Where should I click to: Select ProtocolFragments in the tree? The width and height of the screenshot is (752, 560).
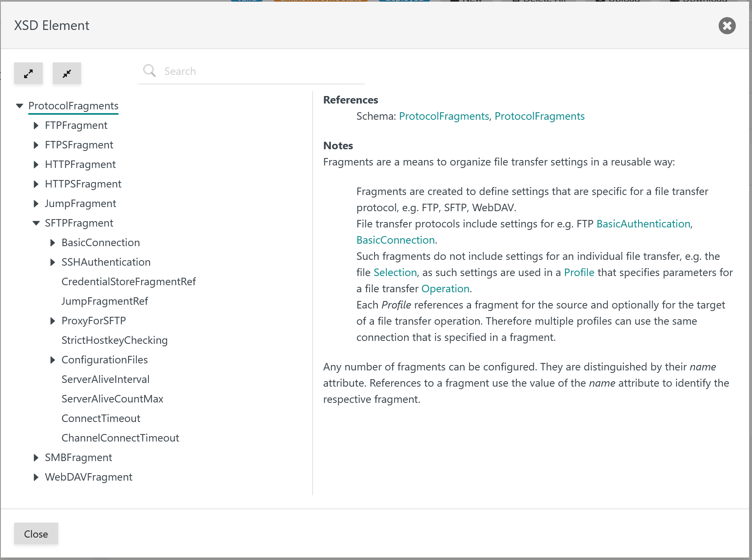tap(73, 106)
